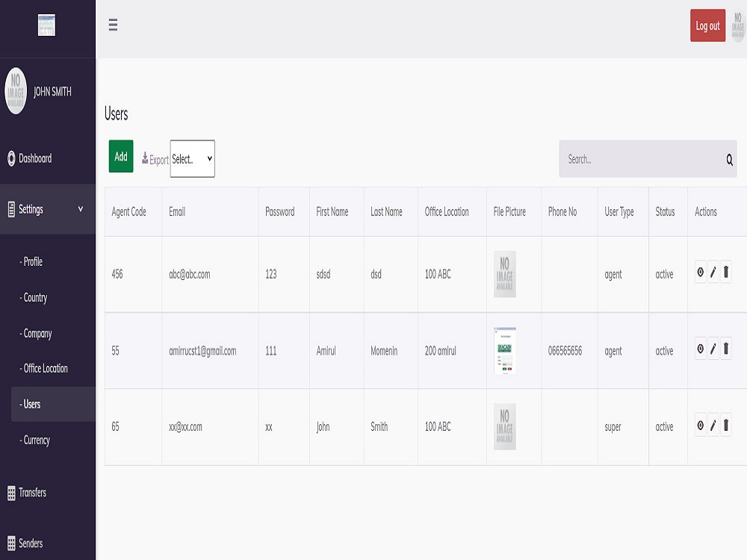This screenshot has height=560, width=747.
Task: Click the Amirul user file picture thumbnail
Action: [x=505, y=350]
